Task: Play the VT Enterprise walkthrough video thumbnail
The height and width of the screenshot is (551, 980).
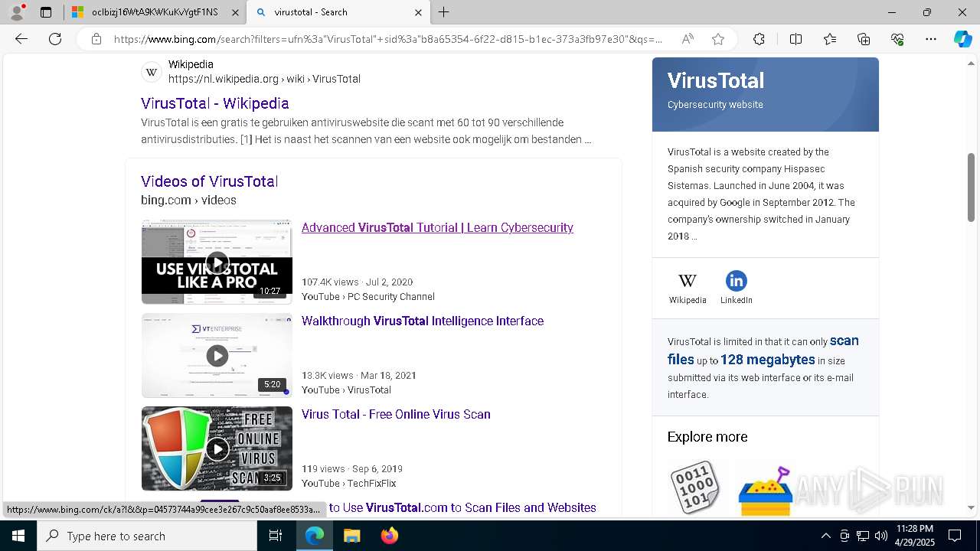Action: pyautogui.click(x=217, y=355)
